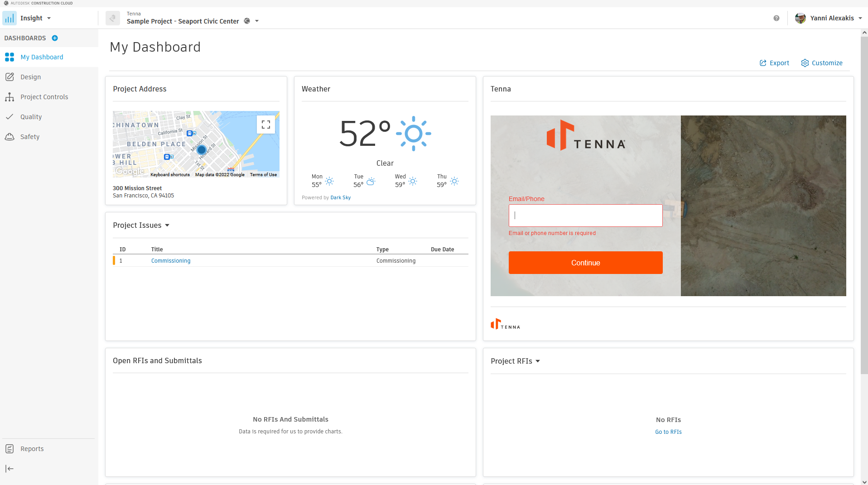Image resolution: width=868 pixels, height=485 pixels.
Task: Open the Safety dashboard
Action: [49, 137]
